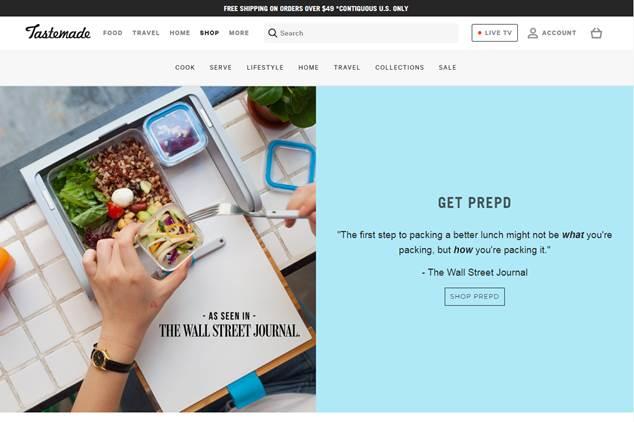Click the account person icon
The image size is (634, 422).
coord(533,33)
